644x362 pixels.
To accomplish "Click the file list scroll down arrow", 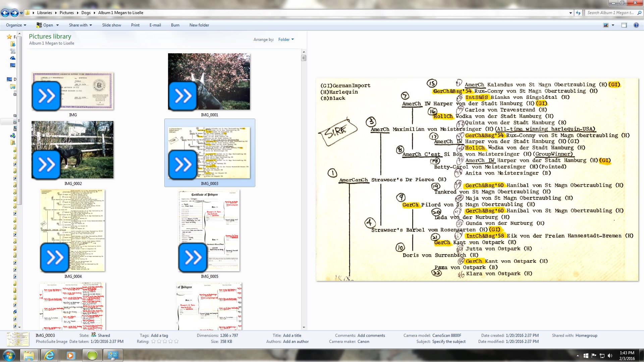I will [304, 327].
